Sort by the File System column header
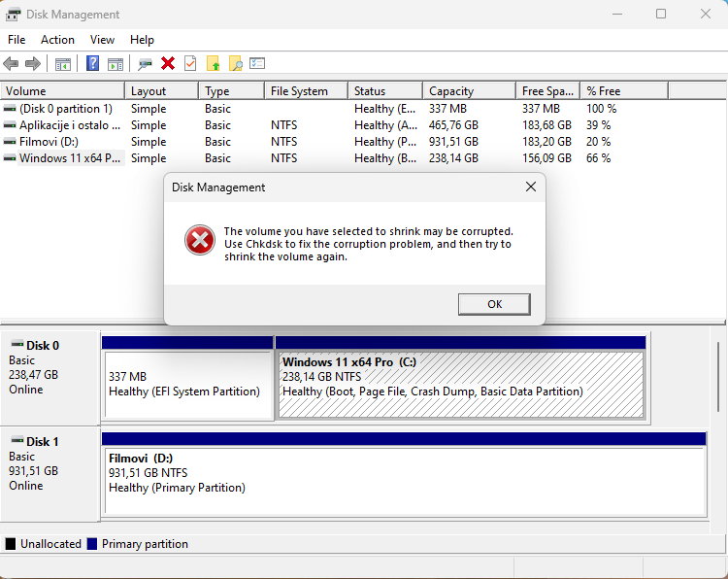 click(x=307, y=91)
